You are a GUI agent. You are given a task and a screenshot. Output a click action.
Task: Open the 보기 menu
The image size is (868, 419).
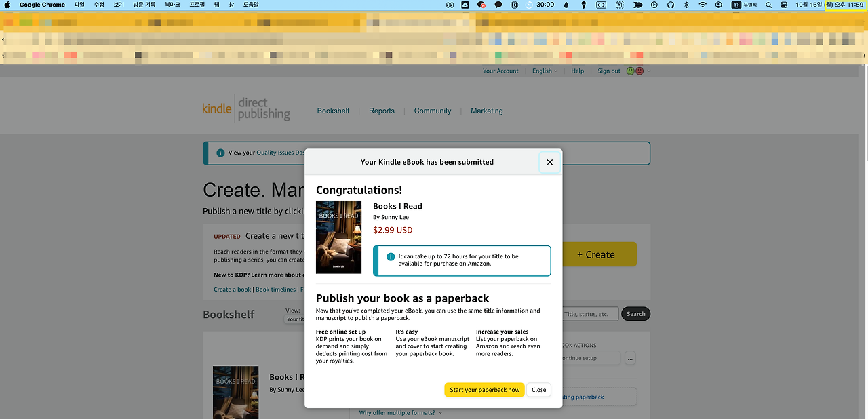pyautogui.click(x=119, y=5)
